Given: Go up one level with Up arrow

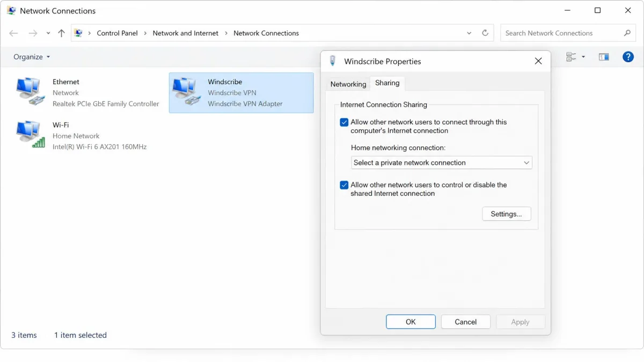Looking at the screenshot, I should (61, 33).
